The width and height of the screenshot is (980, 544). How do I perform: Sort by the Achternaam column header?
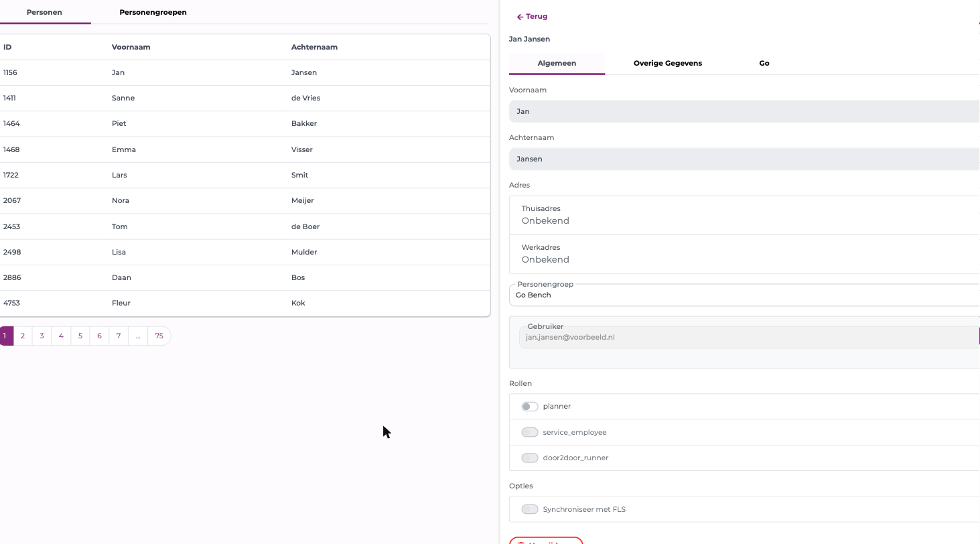click(x=314, y=47)
